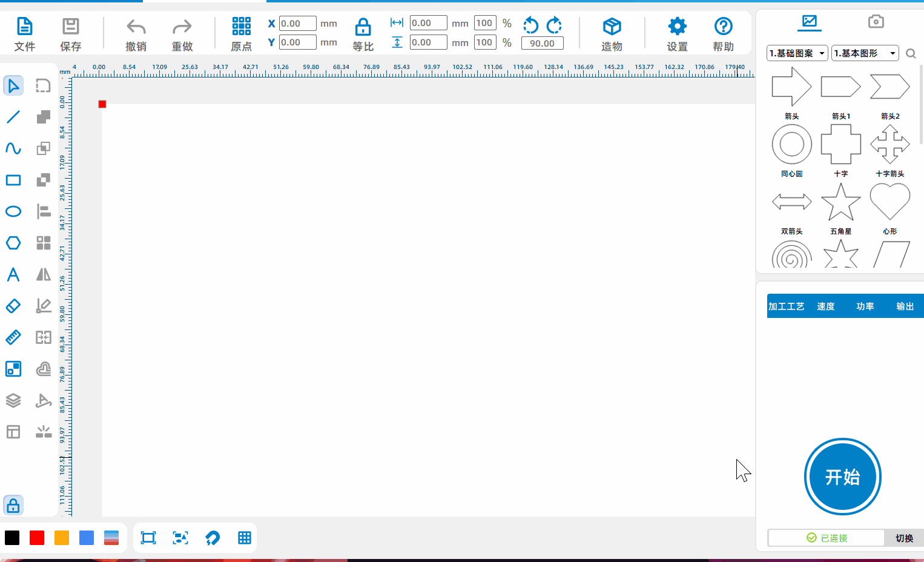
Task: Open 设置 settings gear
Action: coord(677,26)
